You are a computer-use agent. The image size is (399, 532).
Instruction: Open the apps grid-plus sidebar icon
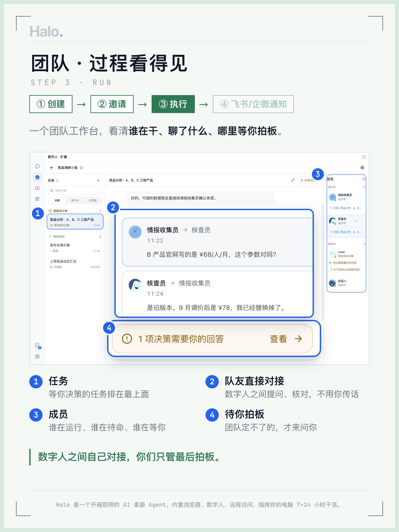(37, 199)
